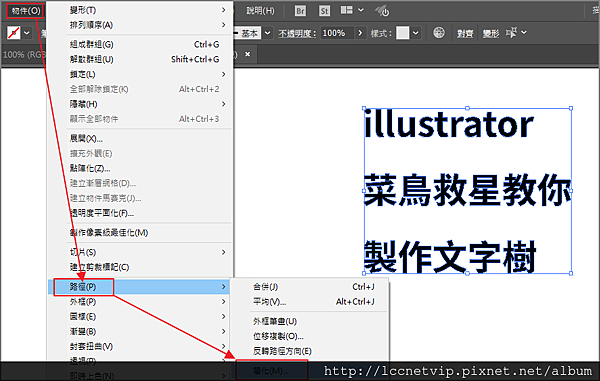600x381 pixels.
Task: Open Adobe Bridge via Br icon
Action: click(300, 11)
